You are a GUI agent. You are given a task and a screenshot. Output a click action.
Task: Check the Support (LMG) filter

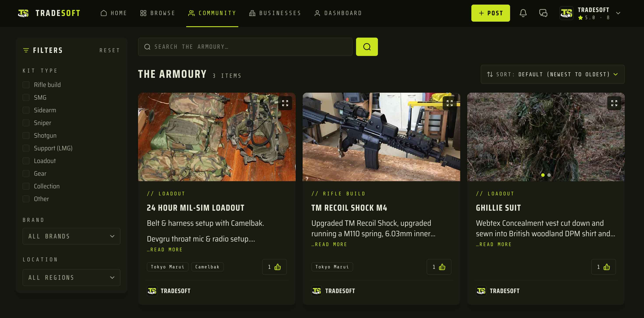click(x=26, y=148)
